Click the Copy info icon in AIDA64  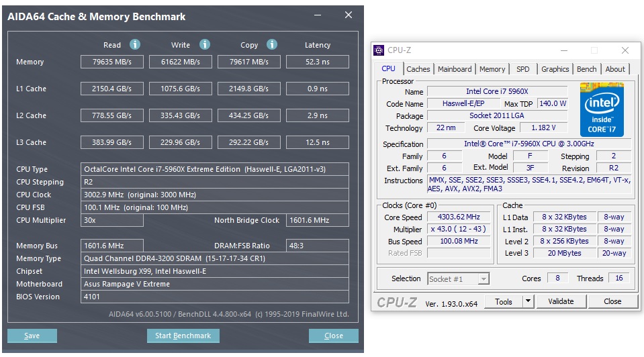coord(271,44)
